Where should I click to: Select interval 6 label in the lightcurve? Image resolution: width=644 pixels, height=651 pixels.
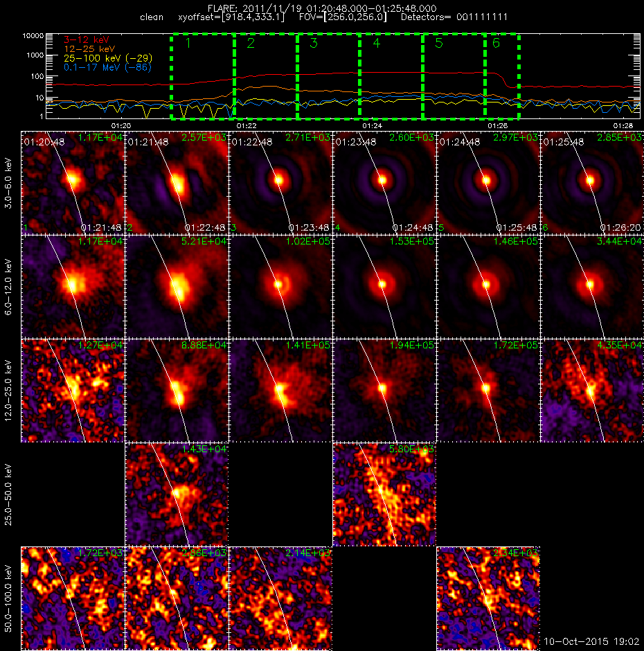tap(496, 43)
